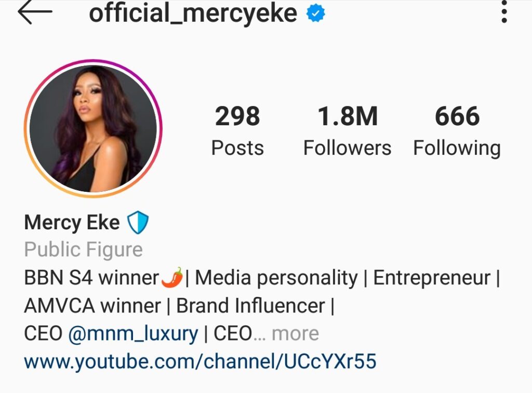Open the Followers list label
The image size is (532, 393).
point(347,148)
